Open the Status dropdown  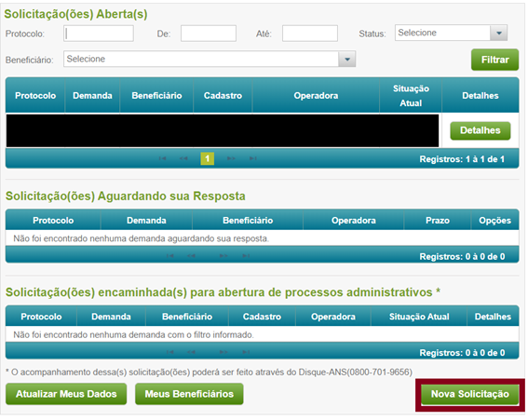tap(451, 33)
